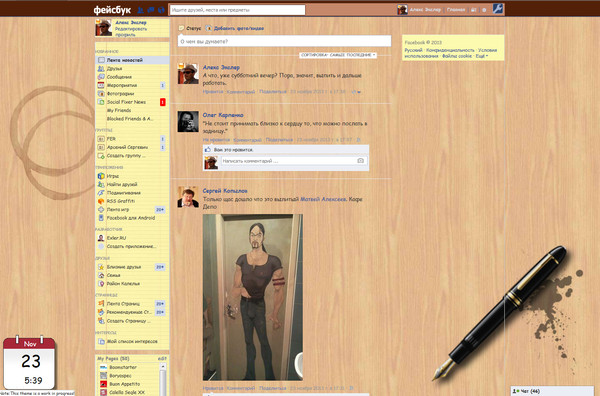Open Игры icon in sidebar apps

point(101,176)
